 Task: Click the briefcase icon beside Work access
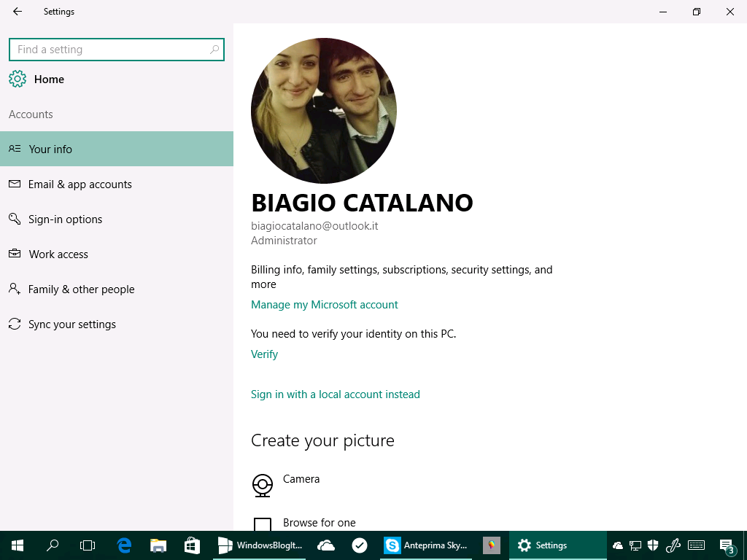[x=15, y=253]
